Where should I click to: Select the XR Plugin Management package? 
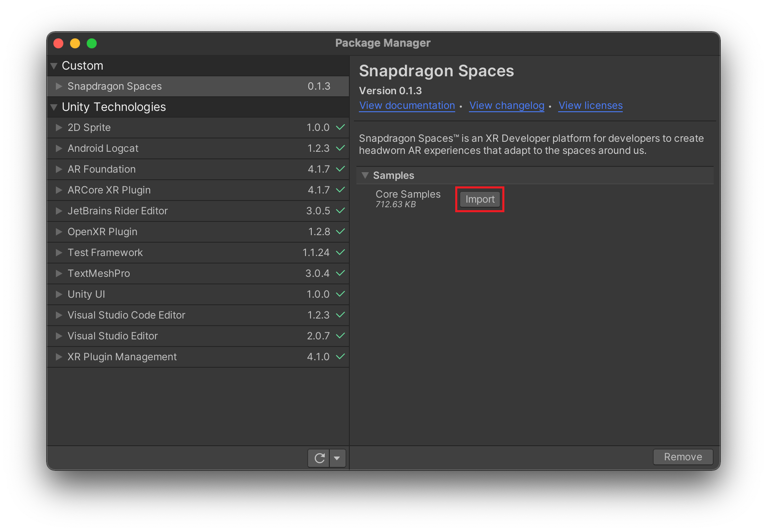tap(198, 357)
